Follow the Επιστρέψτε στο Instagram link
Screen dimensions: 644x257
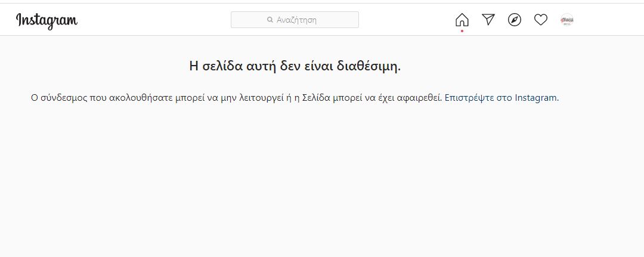[501, 98]
